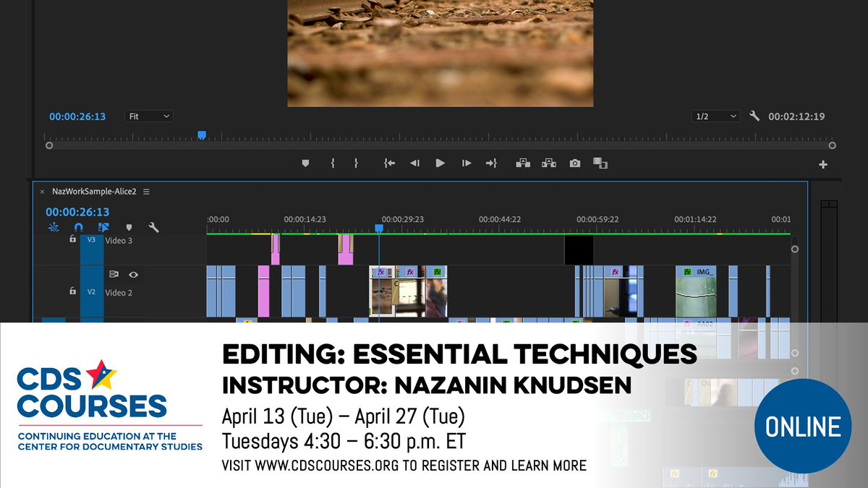This screenshot has width=868, height=488.
Task: Click the Video 3 track name
Action: [x=119, y=240]
